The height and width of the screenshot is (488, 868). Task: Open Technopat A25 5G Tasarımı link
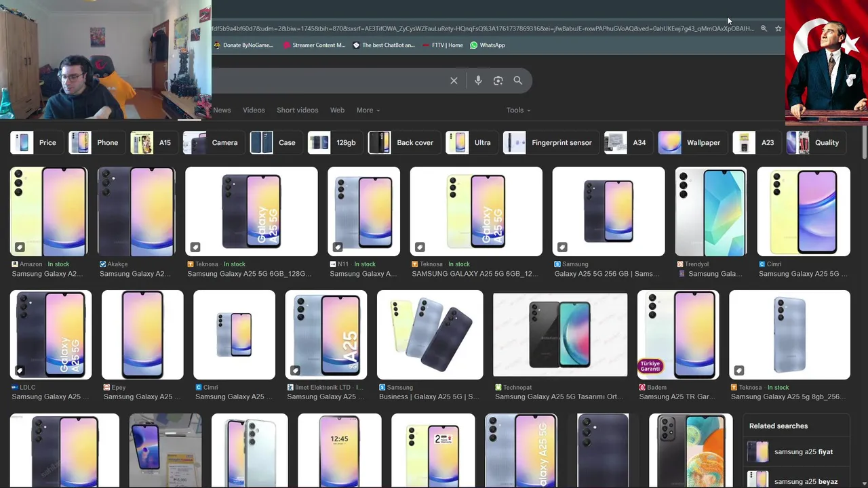(x=559, y=396)
